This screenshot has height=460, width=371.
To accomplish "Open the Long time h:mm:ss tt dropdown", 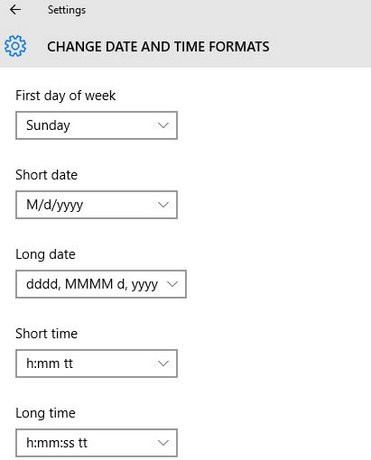I will (96, 443).
